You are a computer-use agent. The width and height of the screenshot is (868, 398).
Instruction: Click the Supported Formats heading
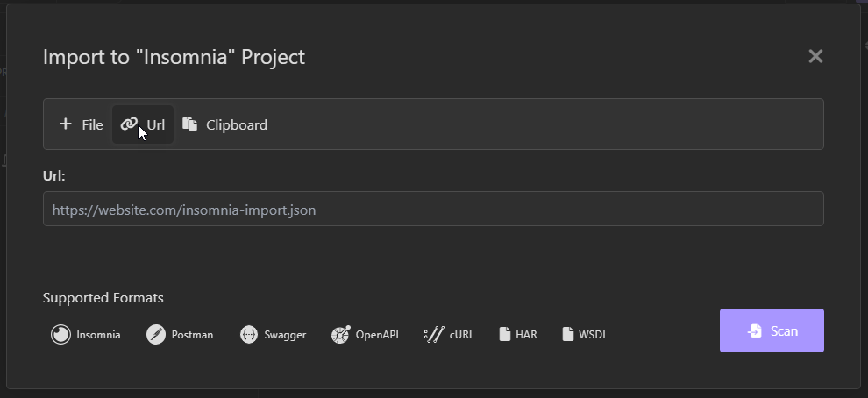(103, 298)
